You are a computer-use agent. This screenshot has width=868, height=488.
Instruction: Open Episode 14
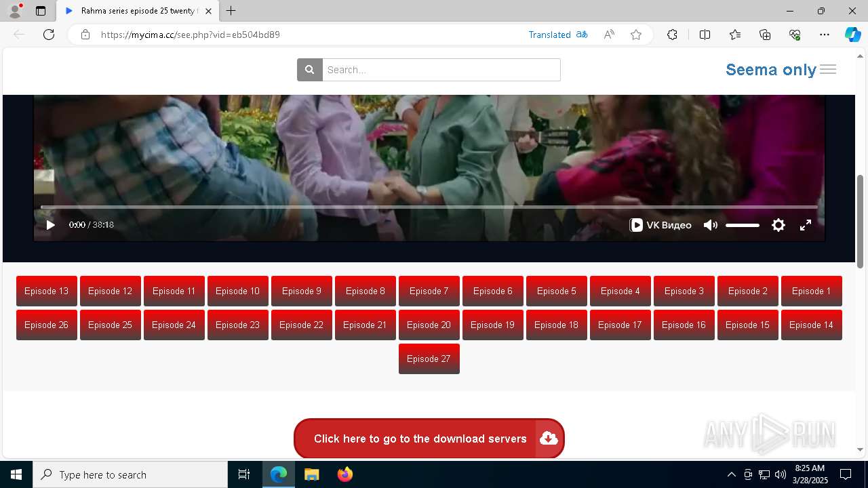tap(812, 325)
